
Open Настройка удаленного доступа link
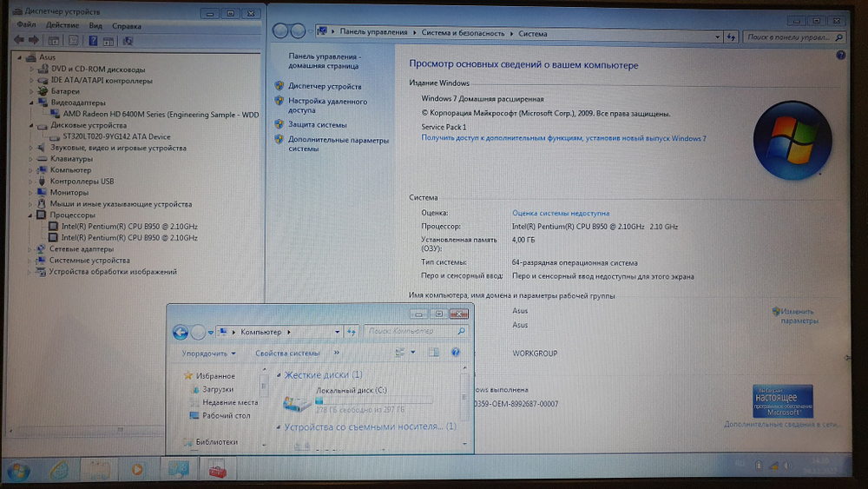click(327, 106)
